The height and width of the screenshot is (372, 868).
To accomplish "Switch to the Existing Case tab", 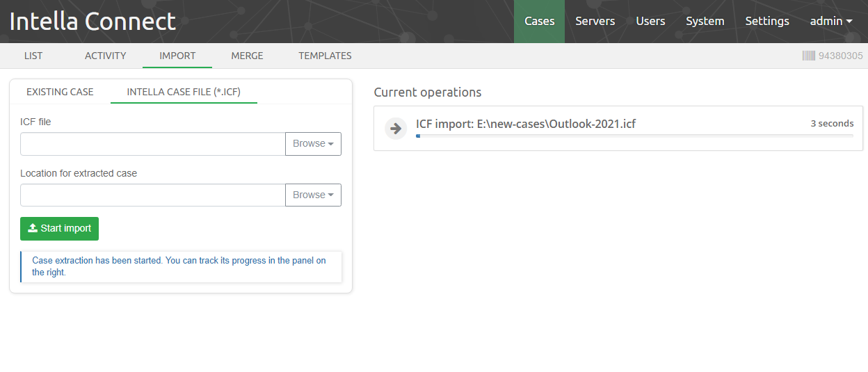I will point(60,92).
